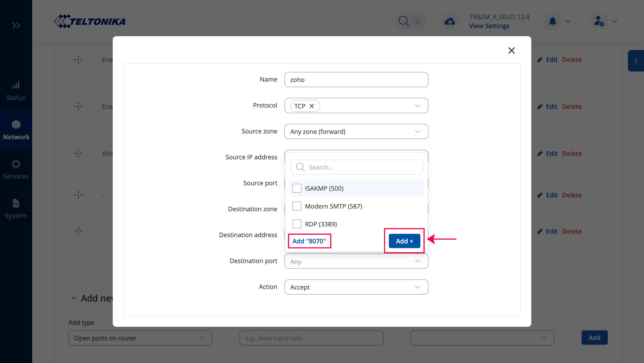Open the notifications bell icon
Viewport: 644px width, 363px height.
point(553,21)
